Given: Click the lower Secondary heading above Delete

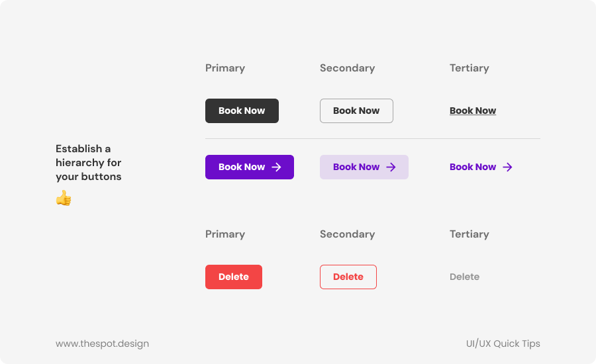Looking at the screenshot, I should [347, 234].
